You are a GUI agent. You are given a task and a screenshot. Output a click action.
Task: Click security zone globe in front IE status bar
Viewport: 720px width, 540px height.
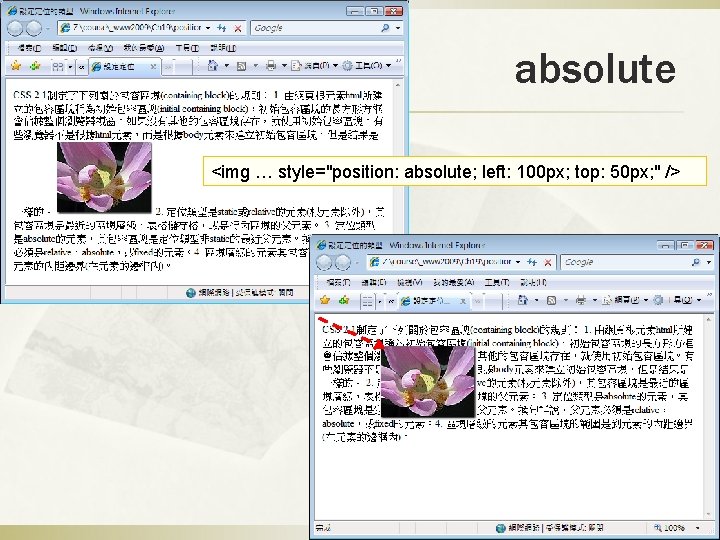(501, 528)
